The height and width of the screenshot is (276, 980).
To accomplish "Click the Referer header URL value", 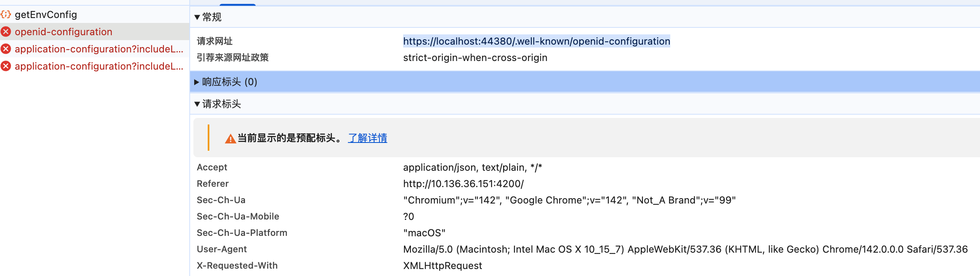I will tap(463, 184).
